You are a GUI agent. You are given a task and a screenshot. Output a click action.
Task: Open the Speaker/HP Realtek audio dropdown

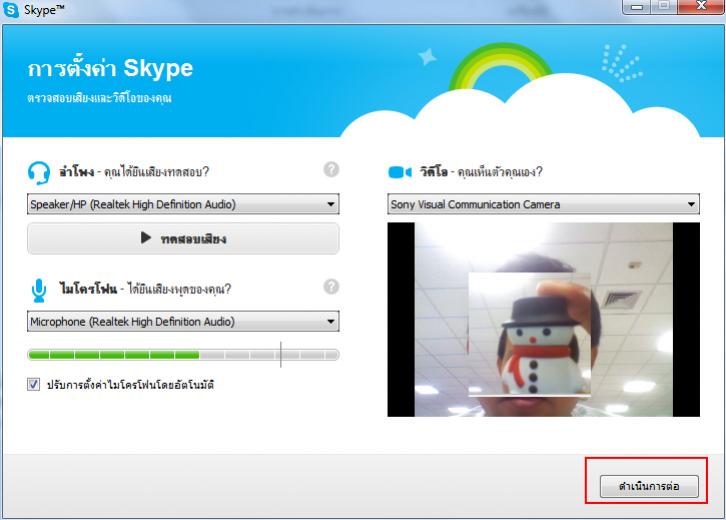pyautogui.click(x=183, y=204)
